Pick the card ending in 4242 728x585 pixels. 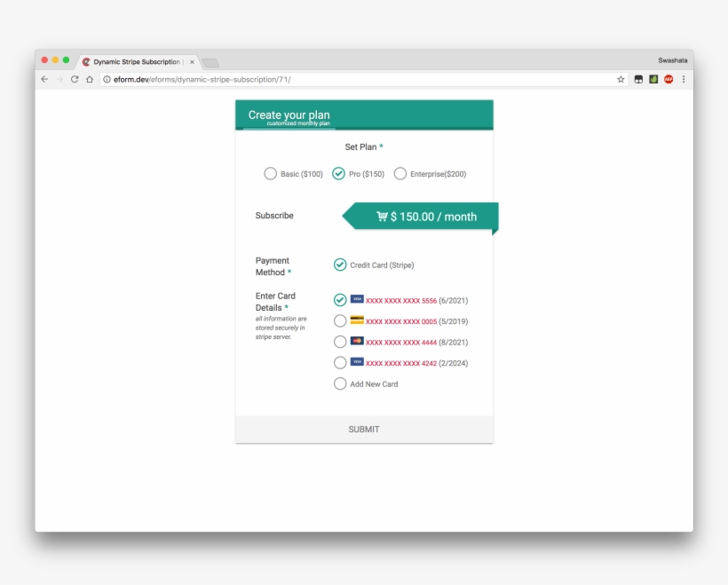340,363
